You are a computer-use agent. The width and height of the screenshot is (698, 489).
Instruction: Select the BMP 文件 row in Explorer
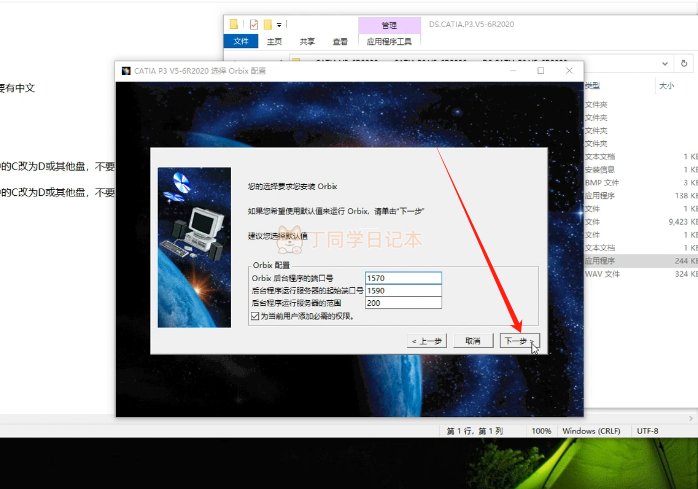[641, 183]
